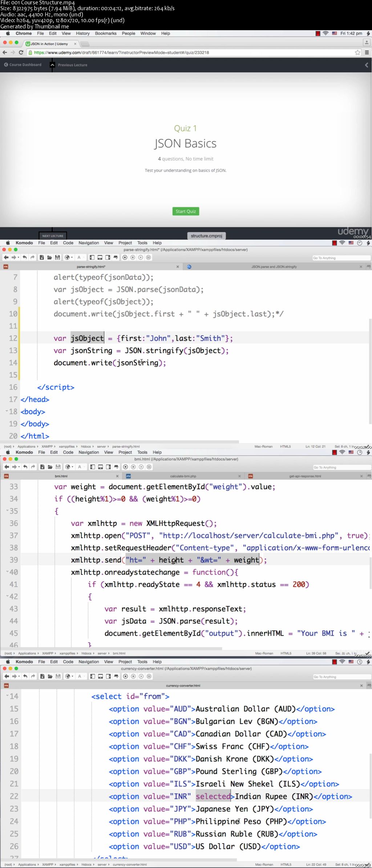Click Undo icon in bmi.html Komodo toolbar
This screenshot has height=868, width=372.
[x=25, y=467]
